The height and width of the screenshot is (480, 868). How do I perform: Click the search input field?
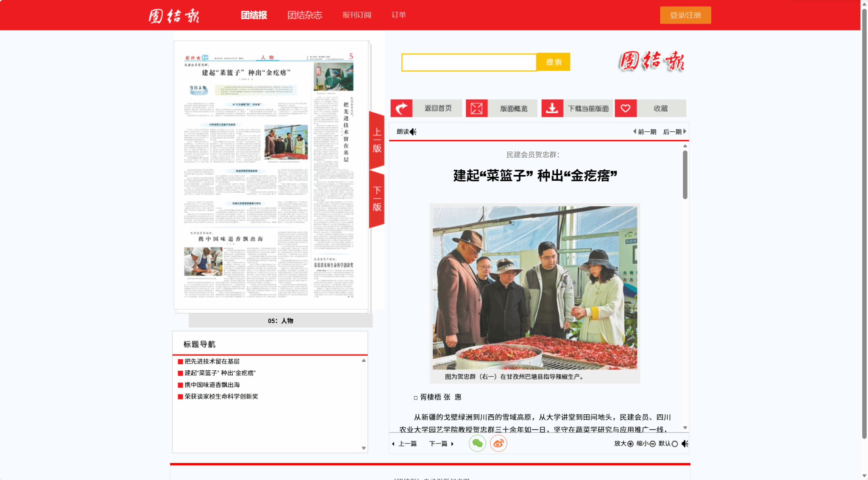(469, 62)
